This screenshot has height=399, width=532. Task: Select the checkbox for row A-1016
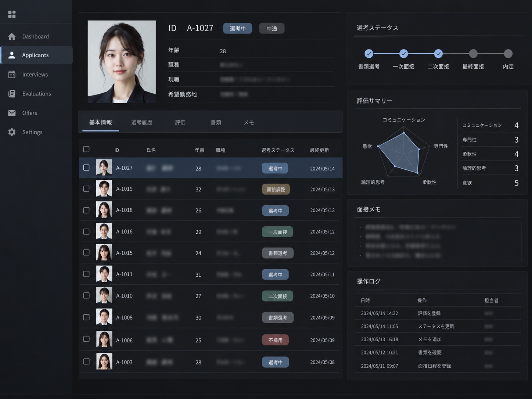coord(86,231)
